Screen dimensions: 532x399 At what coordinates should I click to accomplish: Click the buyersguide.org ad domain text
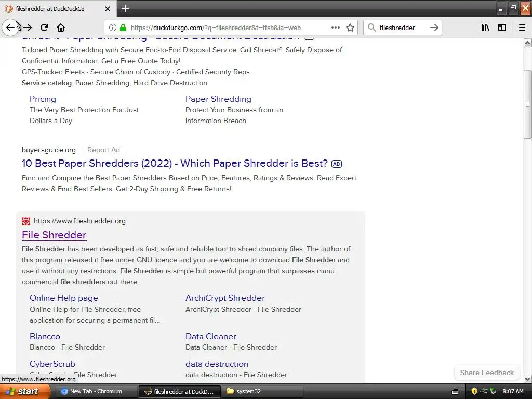[49, 150]
